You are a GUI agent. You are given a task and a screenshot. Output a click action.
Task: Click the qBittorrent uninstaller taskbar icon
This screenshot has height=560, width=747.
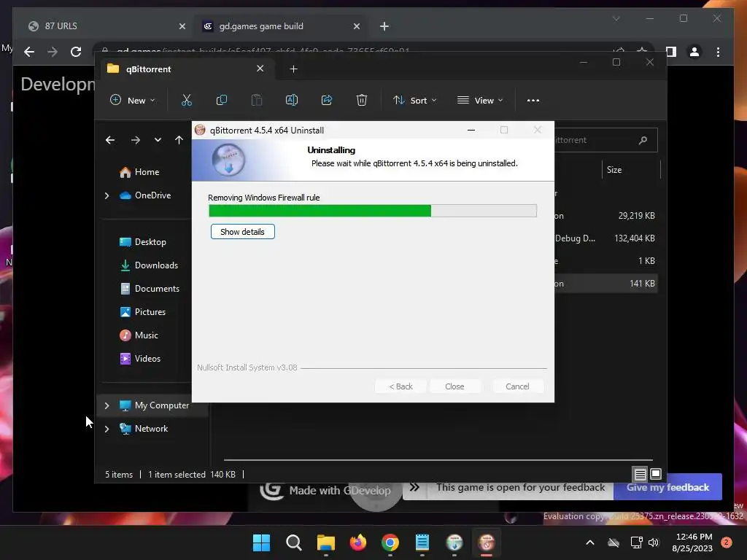coord(487,542)
